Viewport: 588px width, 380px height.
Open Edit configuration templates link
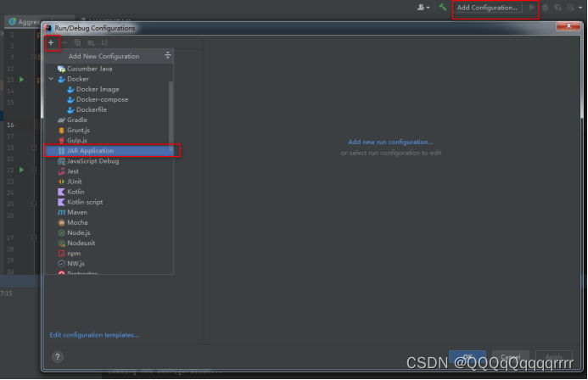point(94,335)
